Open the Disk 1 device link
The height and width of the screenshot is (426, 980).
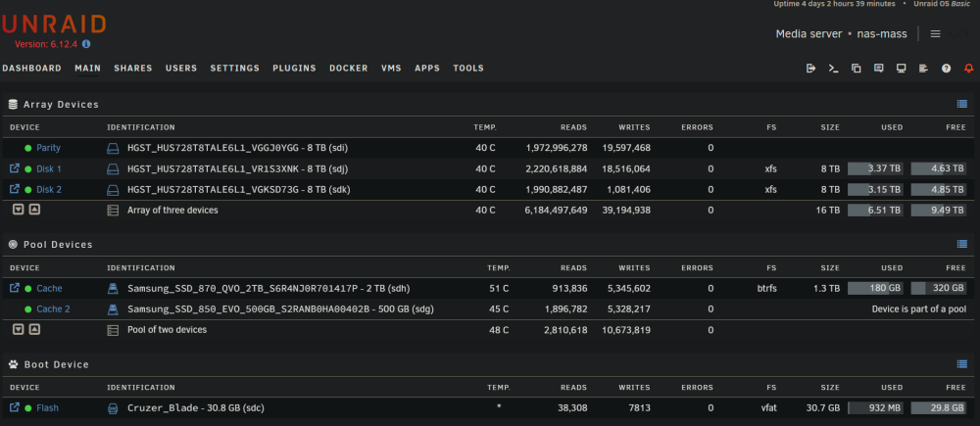tap(49, 168)
